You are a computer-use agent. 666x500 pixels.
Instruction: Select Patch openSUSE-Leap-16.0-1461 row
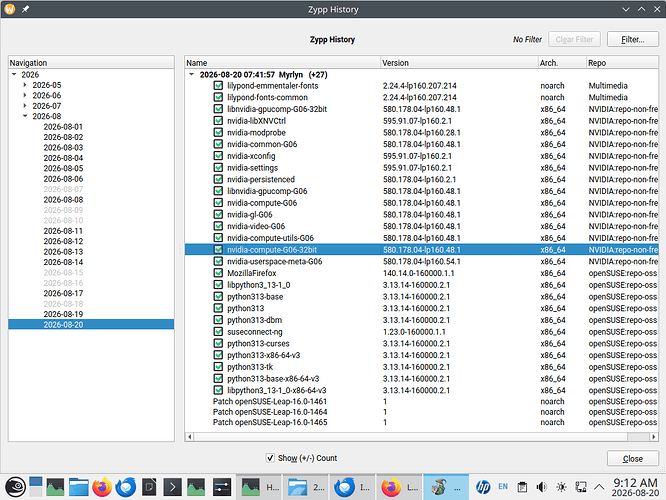pyautogui.click(x=422, y=401)
